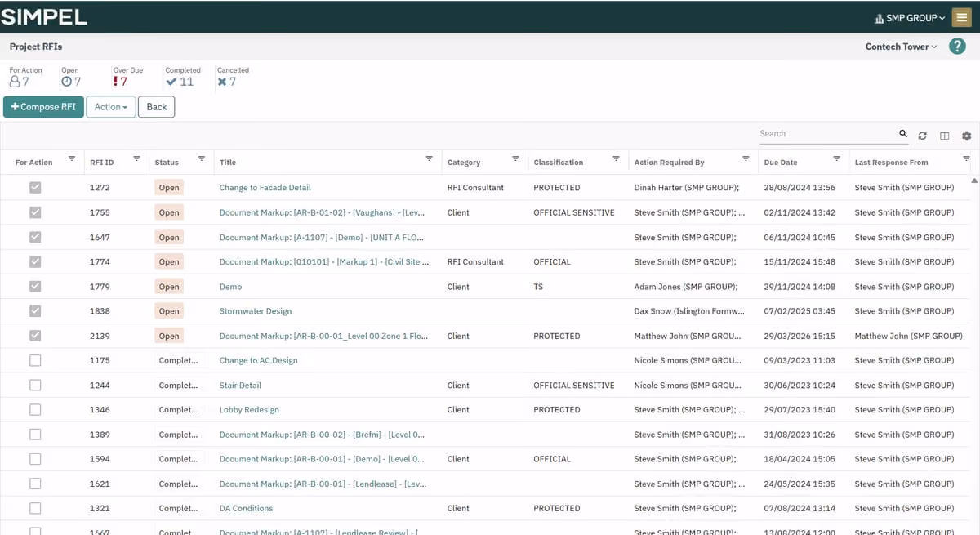This screenshot has height=535, width=980.
Task: Sort by Due Date column header
Action: [x=781, y=163]
